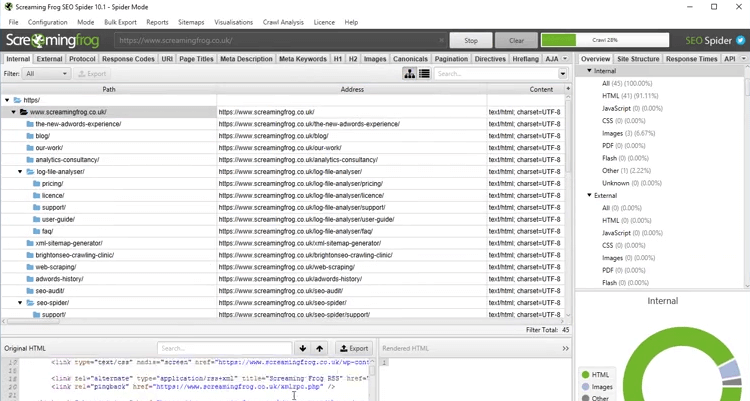Image resolution: width=750 pixels, height=401 pixels.
Task: Click previous search match down arrow
Action: pyautogui.click(x=302, y=348)
